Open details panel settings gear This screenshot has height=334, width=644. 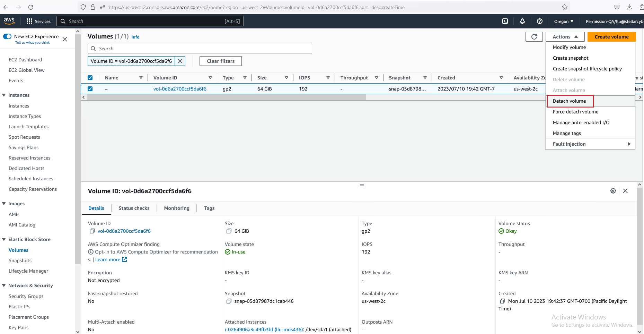click(613, 191)
